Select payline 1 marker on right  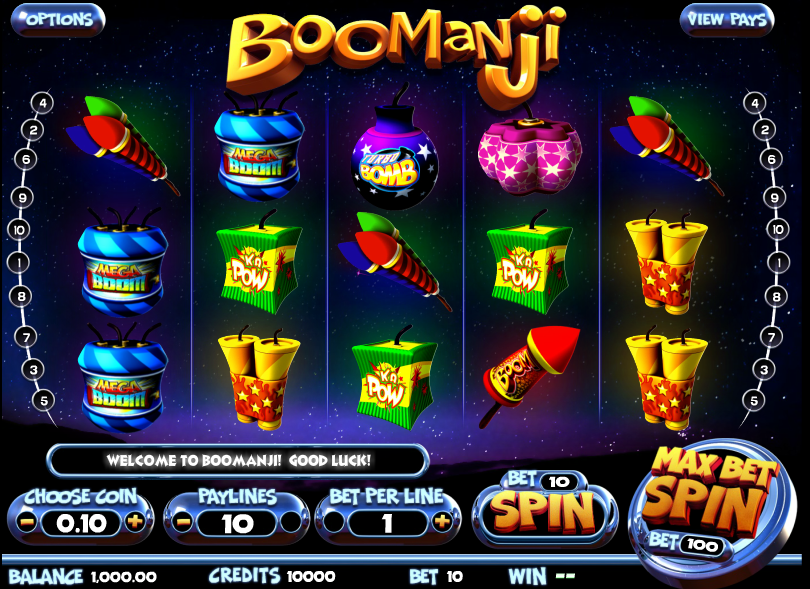(778, 263)
